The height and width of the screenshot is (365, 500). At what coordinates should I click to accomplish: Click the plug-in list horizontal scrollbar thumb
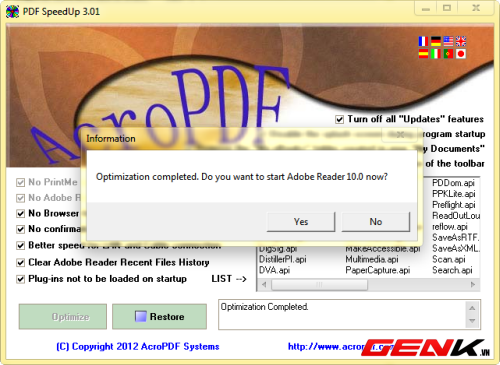click(x=319, y=285)
